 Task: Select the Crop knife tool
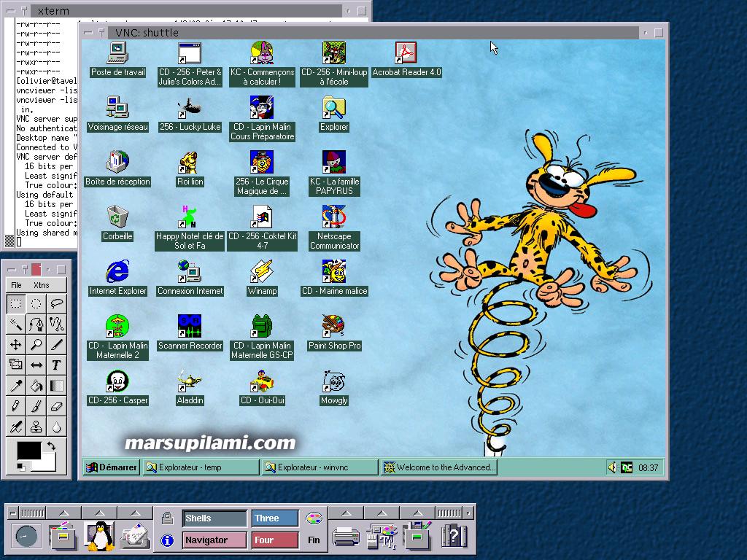point(56,345)
